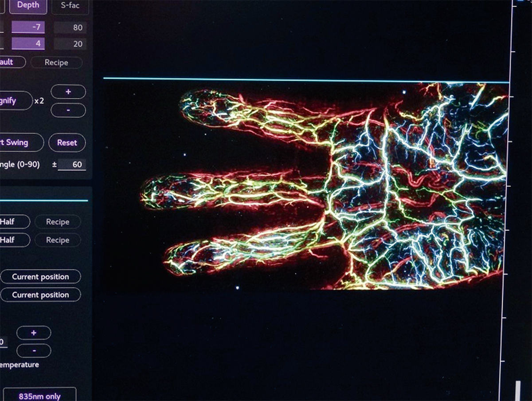Click the Magnify x2 button
The height and width of the screenshot is (401, 532).
(15, 101)
